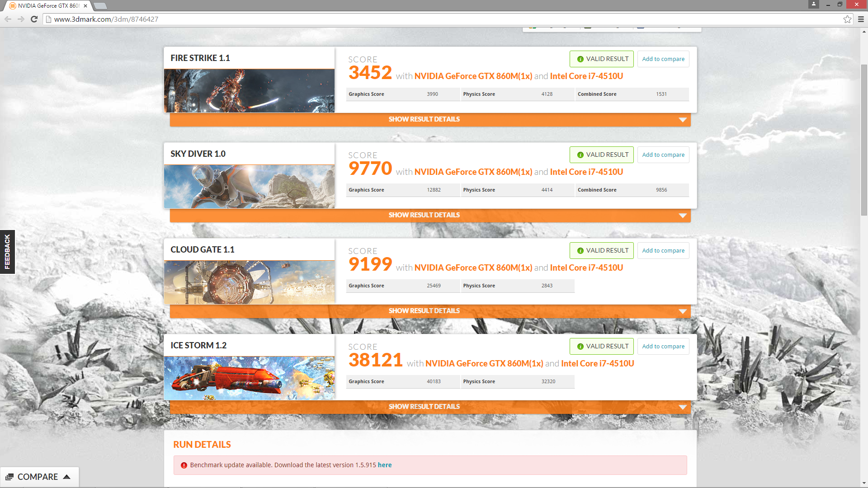The width and height of the screenshot is (868, 488).
Task: Click the address bar URL field
Action: point(407,19)
